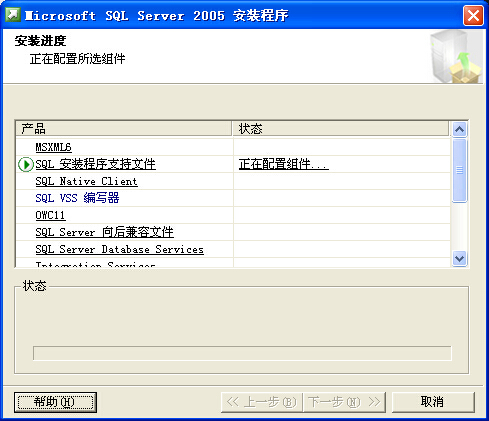This screenshot has width=489, height=421.
Task: Close the SQL Server 2005 setup window
Action: (x=473, y=15)
